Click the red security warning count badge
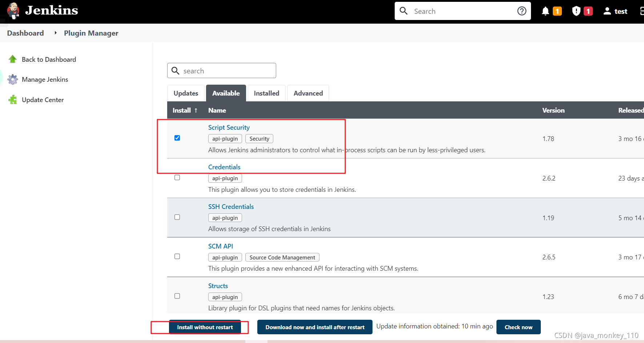The width and height of the screenshot is (644, 343). click(x=588, y=11)
